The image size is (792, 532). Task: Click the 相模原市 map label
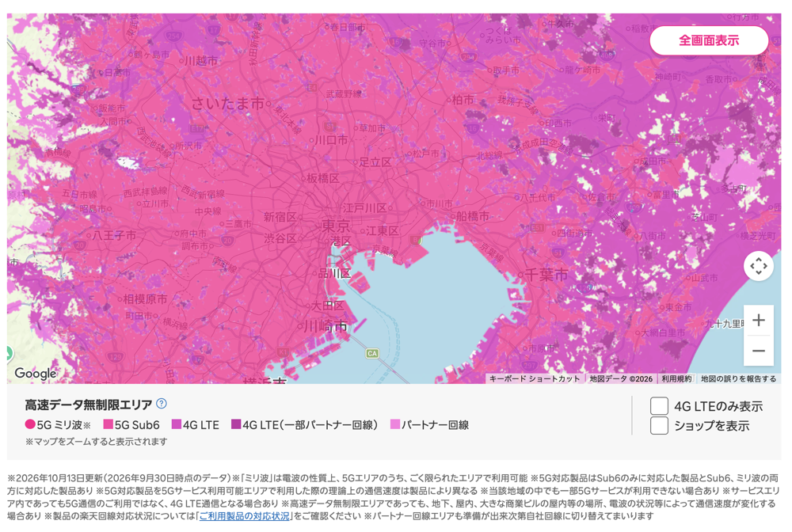146,298
